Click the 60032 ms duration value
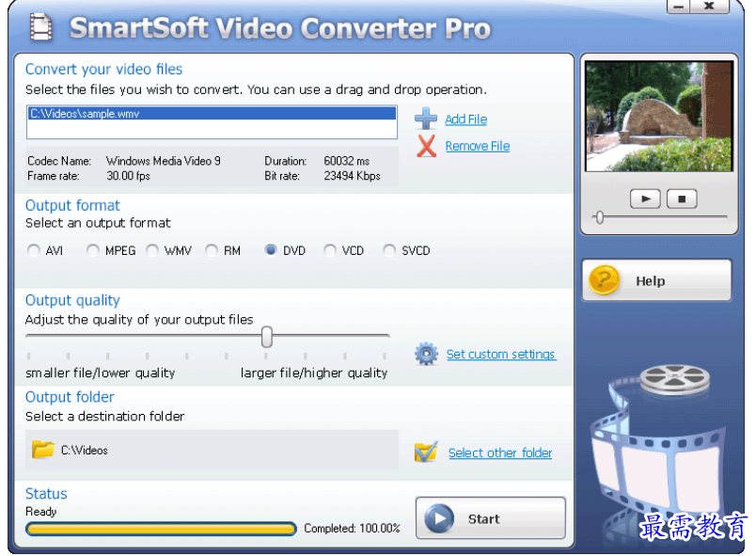This screenshot has width=756, height=556. point(347,161)
